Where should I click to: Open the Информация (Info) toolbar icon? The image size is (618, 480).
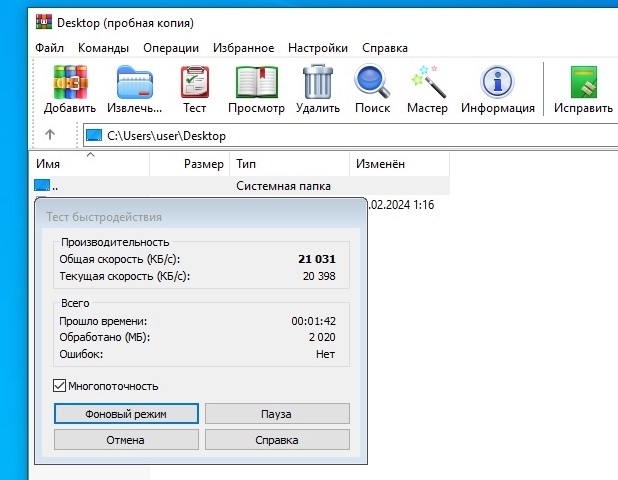click(497, 83)
